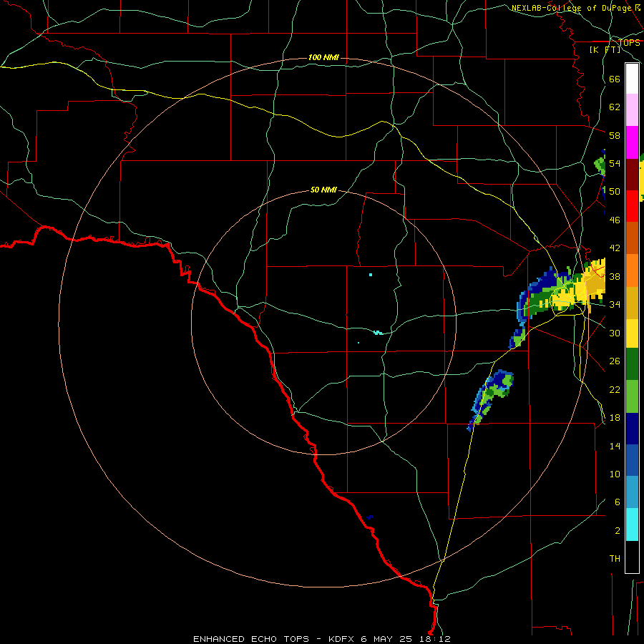Click the dark red 54 kft swatch
This screenshot has height=644, width=644.
click(x=632, y=175)
